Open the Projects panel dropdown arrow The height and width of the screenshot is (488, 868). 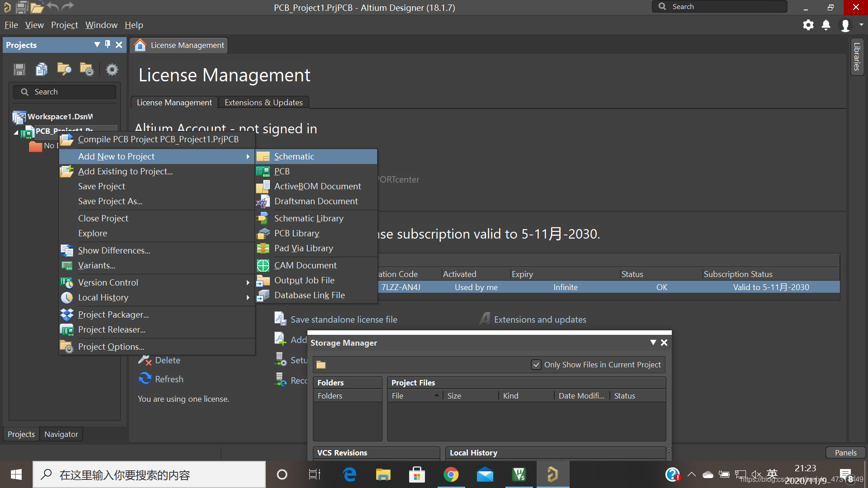click(x=97, y=44)
